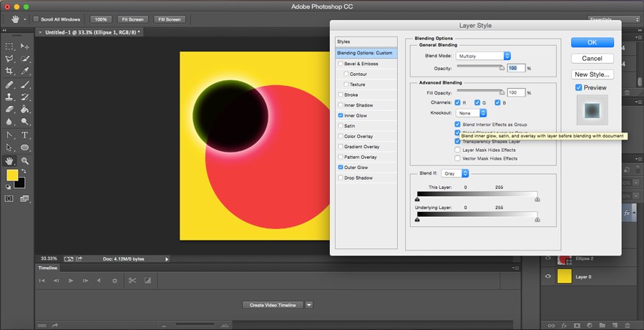
Task: Enable the Satin checkbox
Action: (341, 126)
